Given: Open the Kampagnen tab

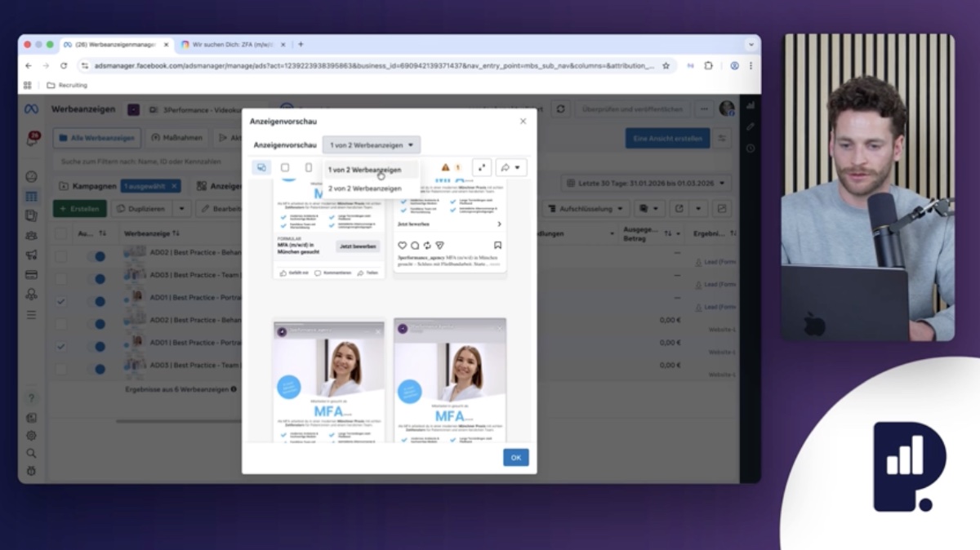Looking at the screenshot, I should coord(88,186).
